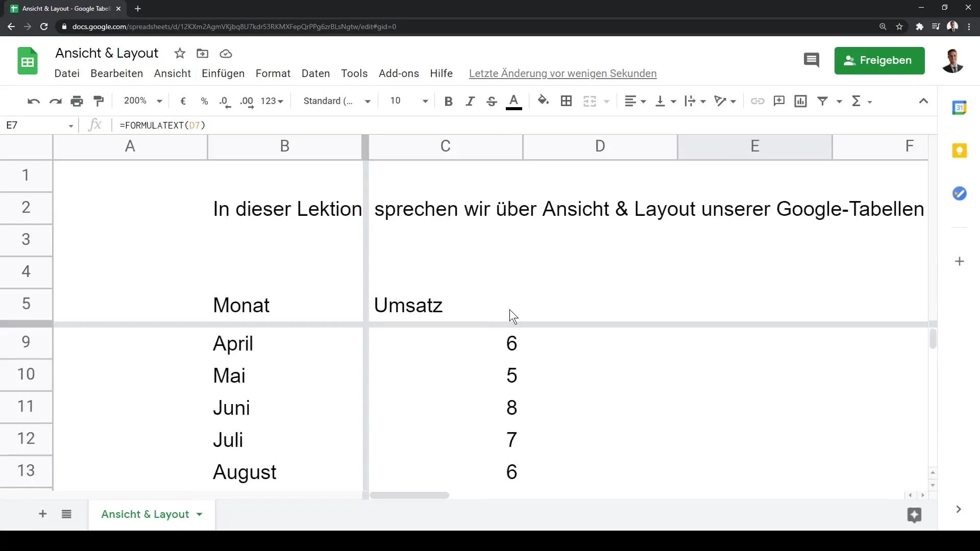This screenshot has width=980, height=551.
Task: Move document to folder icon
Action: point(203,54)
